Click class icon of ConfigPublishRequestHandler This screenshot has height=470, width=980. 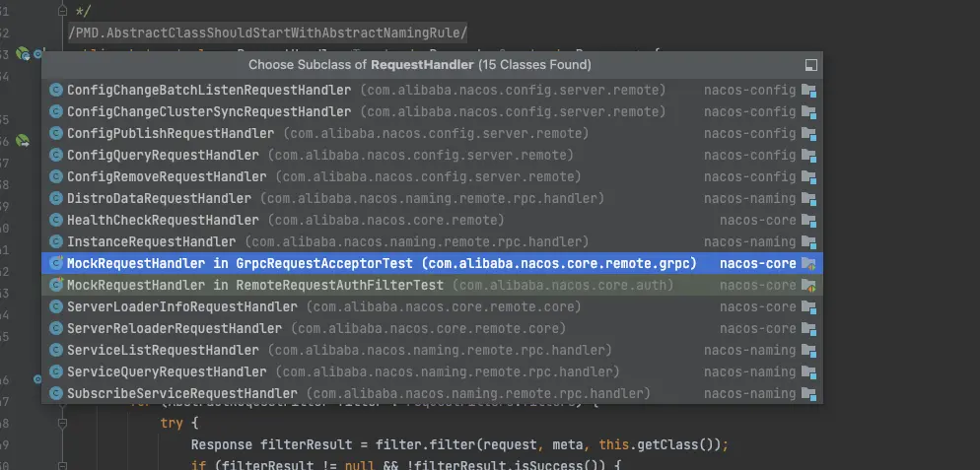click(56, 133)
